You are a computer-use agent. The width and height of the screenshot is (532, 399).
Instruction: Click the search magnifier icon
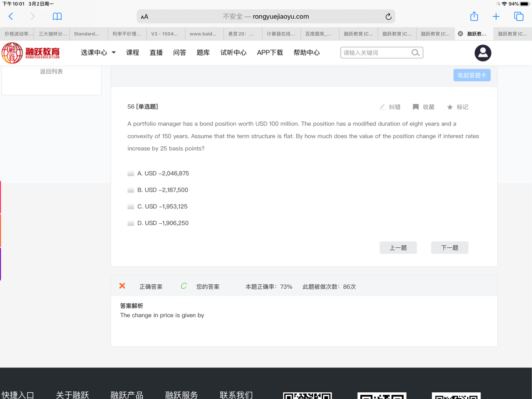tap(415, 53)
